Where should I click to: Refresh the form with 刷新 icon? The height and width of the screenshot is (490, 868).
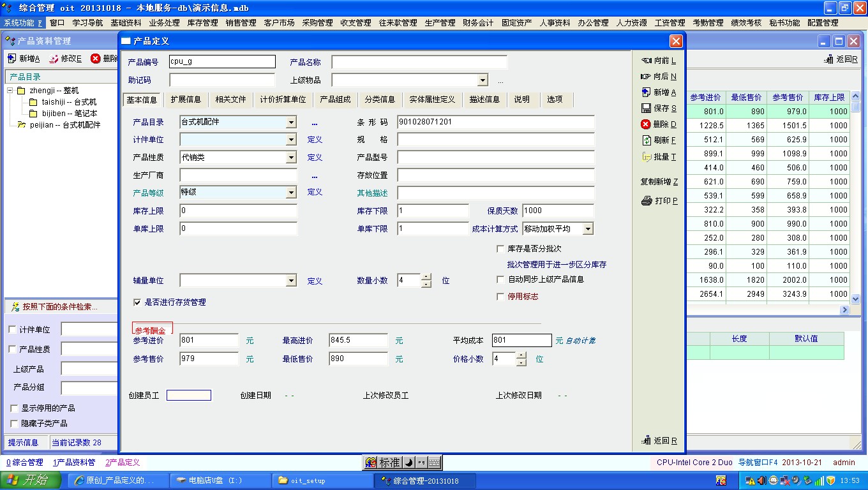click(x=646, y=140)
